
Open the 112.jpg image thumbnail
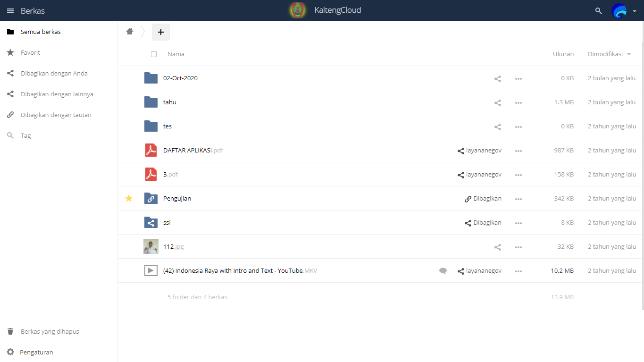point(151,246)
